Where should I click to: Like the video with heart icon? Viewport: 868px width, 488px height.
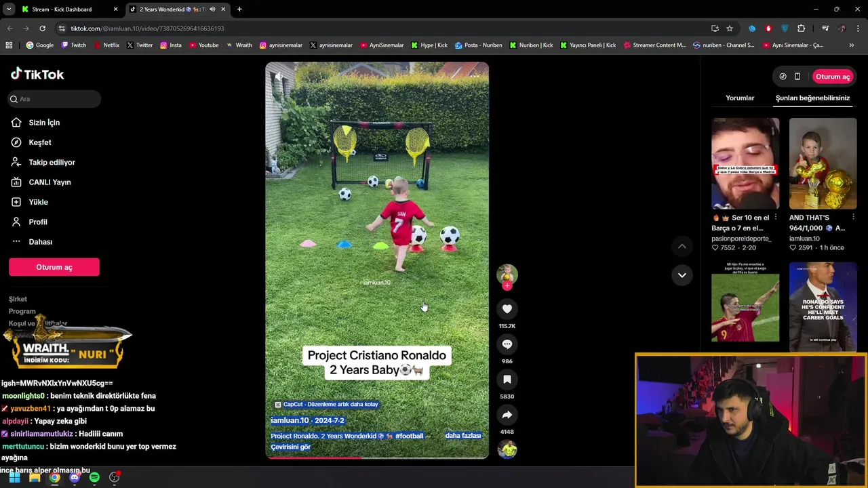(507, 309)
